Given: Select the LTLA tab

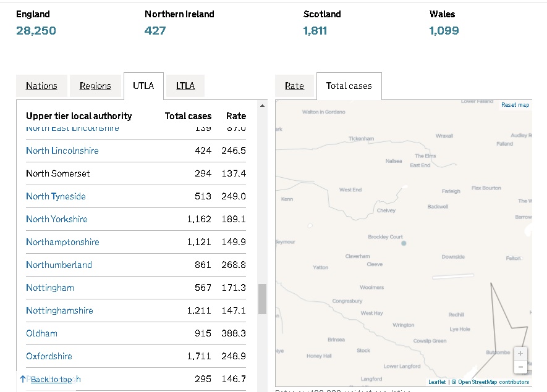Looking at the screenshot, I should click(x=185, y=86).
